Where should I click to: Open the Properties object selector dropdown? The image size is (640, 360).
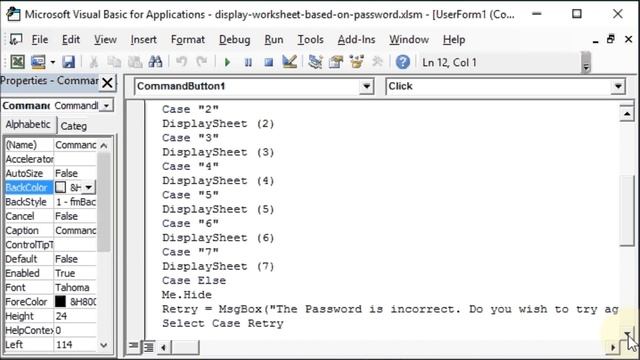point(106,106)
